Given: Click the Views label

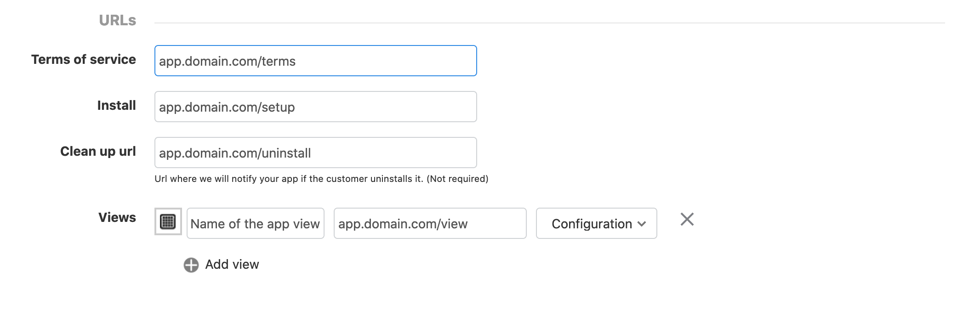Looking at the screenshot, I should tap(117, 217).
